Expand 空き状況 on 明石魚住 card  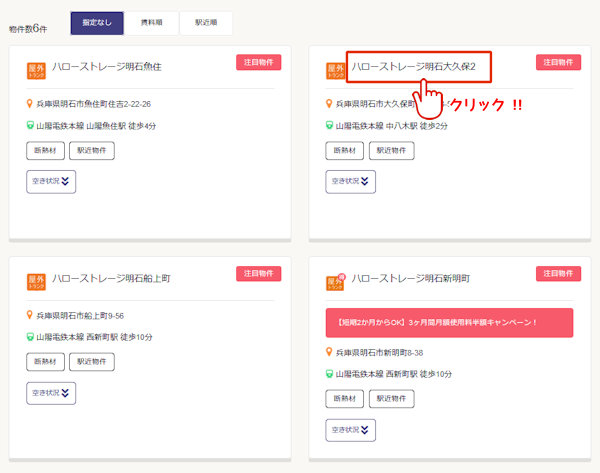pos(51,181)
